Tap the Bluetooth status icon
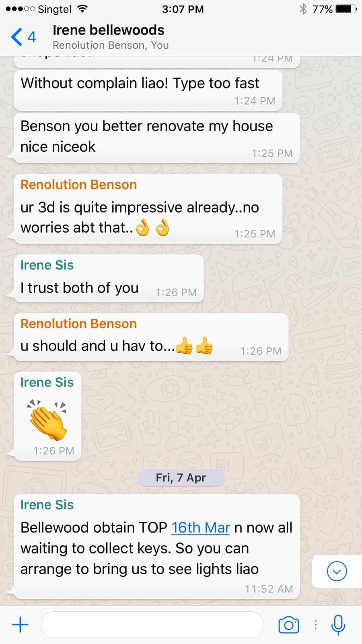 303,9
